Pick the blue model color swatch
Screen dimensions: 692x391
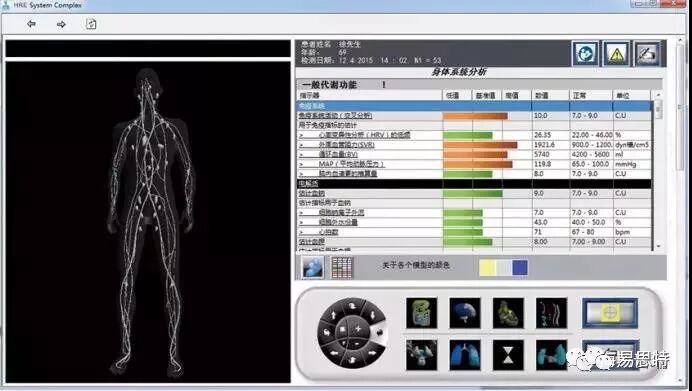(520, 267)
